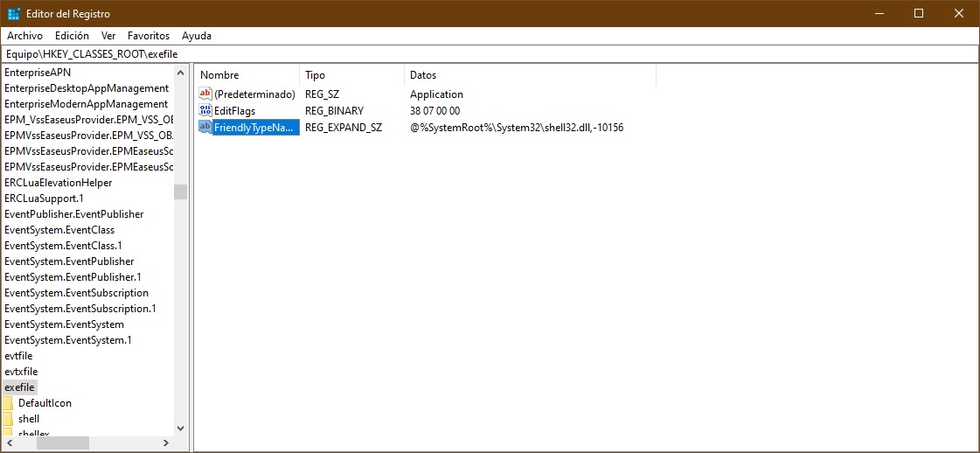Click the tree scroll right arrow
980x453 pixels.
[x=165, y=443]
